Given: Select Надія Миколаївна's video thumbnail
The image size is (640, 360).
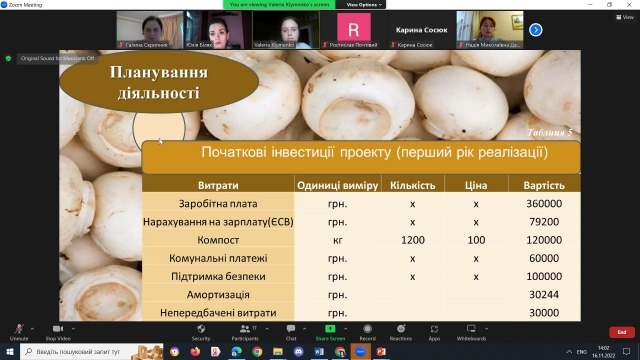Looking at the screenshot, I should pos(490,30).
